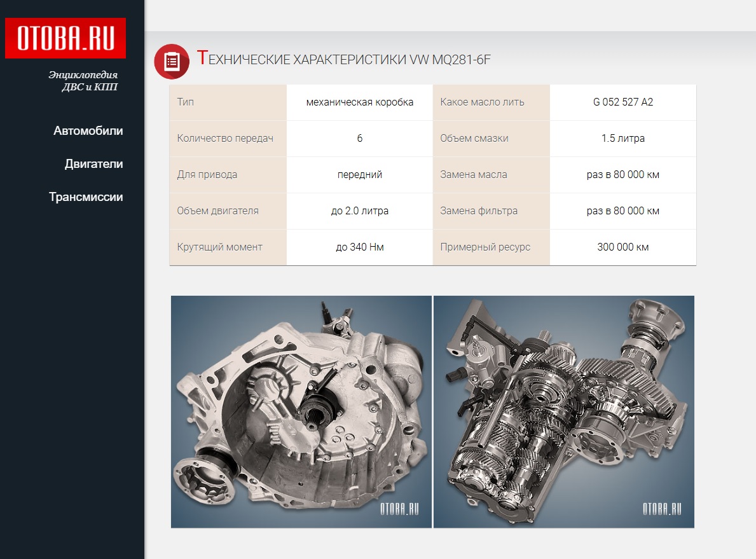Select the передний value cell
Image resolution: width=756 pixels, height=559 pixels.
pyautogui.click(x=360, y=175)
